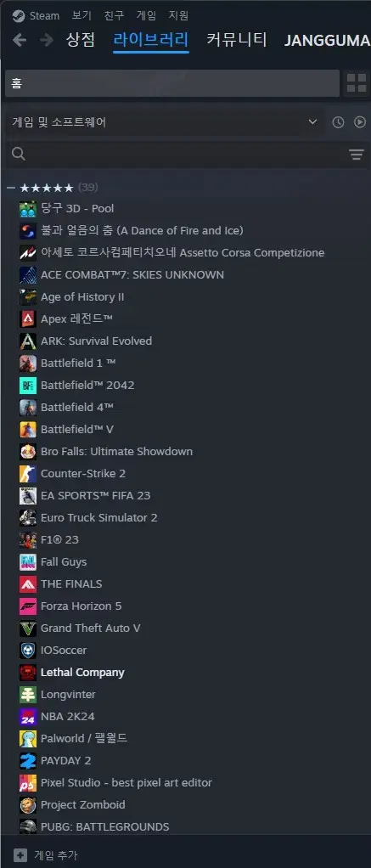Click the 홈 library home button

pyautogui.click(x=172, y=83)
